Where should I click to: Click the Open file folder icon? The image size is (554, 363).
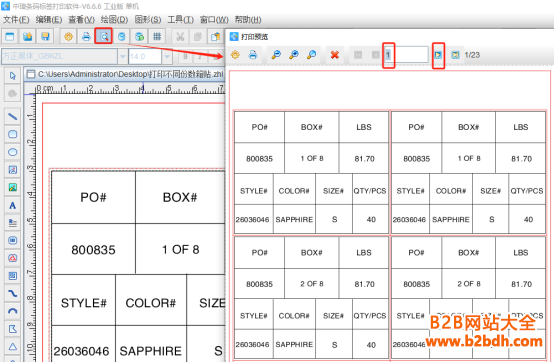[x=28, y=36]
